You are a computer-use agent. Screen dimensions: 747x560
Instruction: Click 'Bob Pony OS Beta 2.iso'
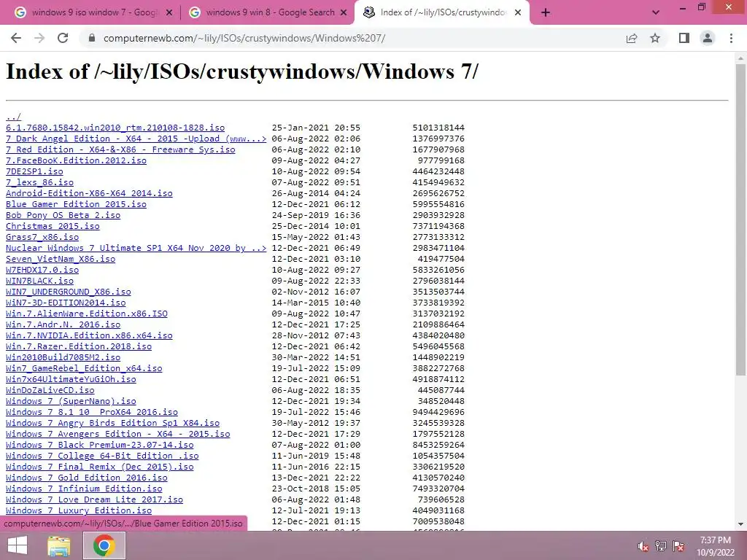(x=63, y=215)
